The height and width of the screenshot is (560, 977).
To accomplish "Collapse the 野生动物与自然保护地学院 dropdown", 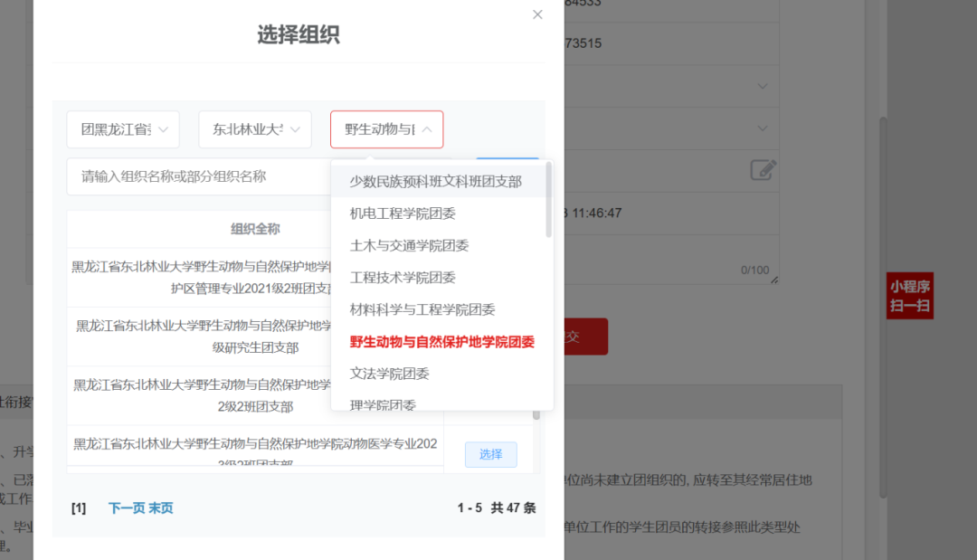I will [x=387, y=129].
